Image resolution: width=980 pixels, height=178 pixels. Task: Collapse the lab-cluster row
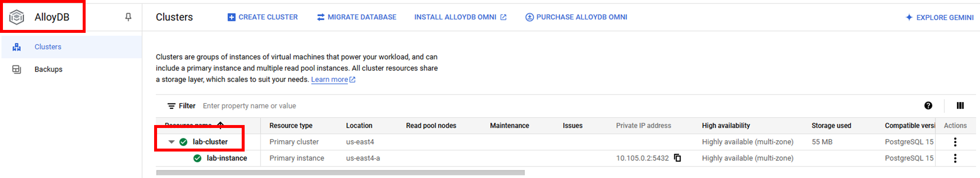click(171, 142)
